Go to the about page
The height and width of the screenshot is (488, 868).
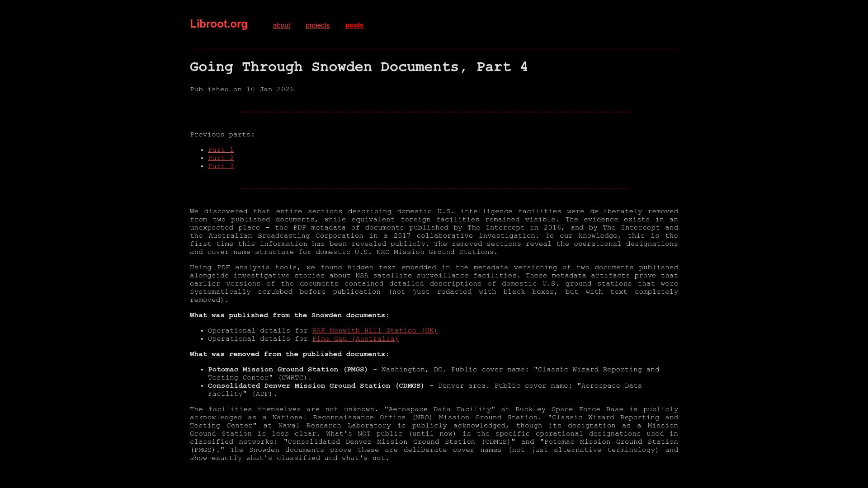(281, 25)
